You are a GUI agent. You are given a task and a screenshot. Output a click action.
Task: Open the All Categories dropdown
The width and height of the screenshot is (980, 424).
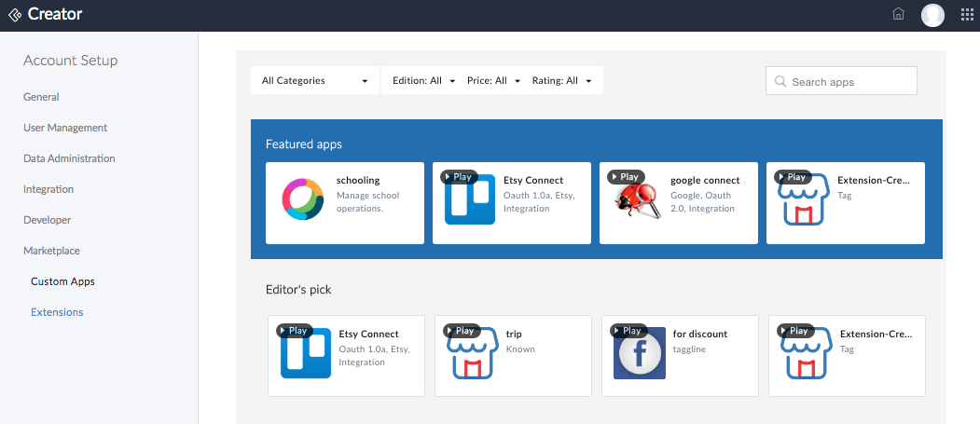tap(315, 80)
